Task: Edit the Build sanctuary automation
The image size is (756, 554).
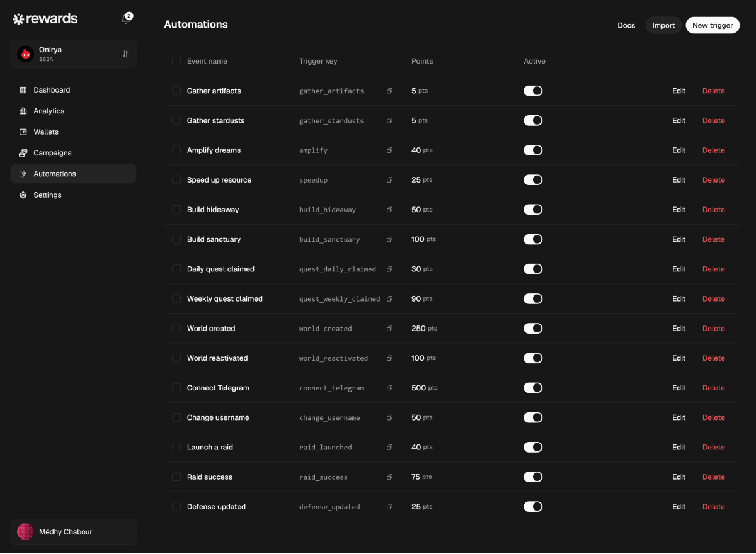Action: (679, 239)
